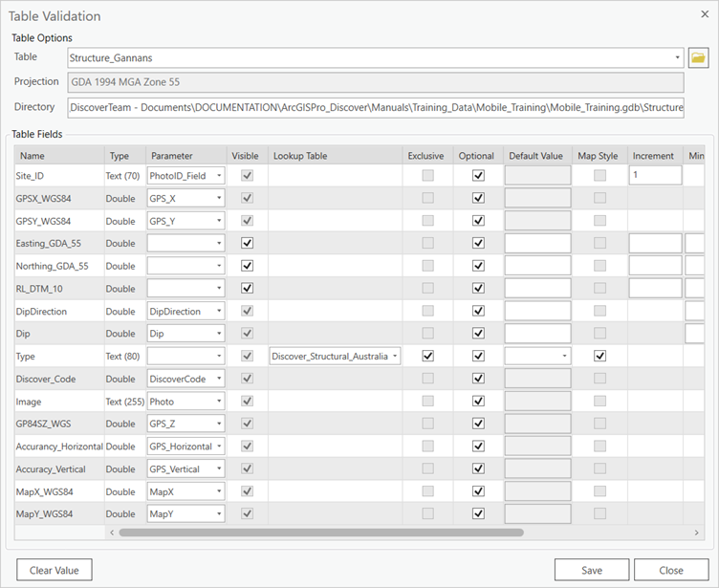This screenshot has height=588, width=719.
Task: Click the Close button at bottom
Action: [671, 570]
